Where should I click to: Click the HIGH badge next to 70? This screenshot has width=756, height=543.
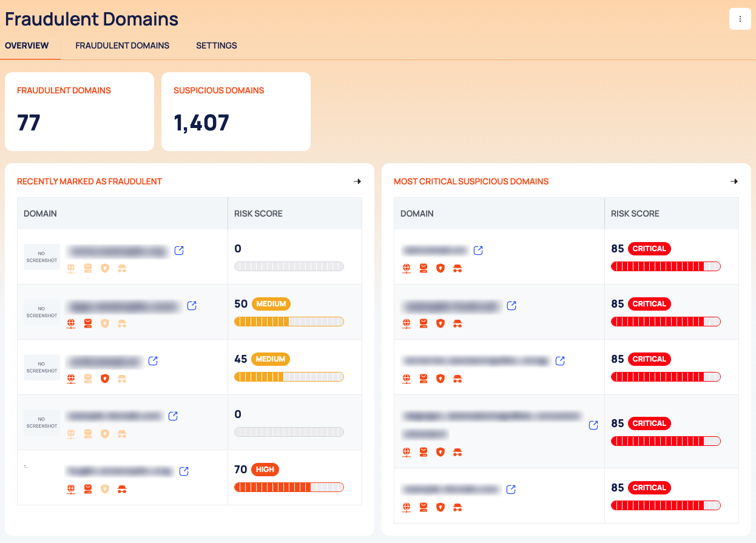point(265,470)
